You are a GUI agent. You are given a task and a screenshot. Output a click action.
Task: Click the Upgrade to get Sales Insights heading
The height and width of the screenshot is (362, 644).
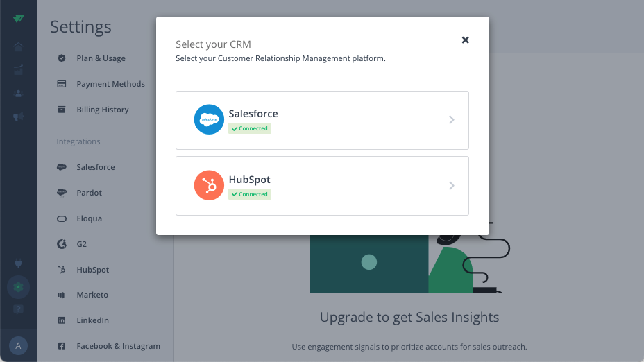click(409, 317)
